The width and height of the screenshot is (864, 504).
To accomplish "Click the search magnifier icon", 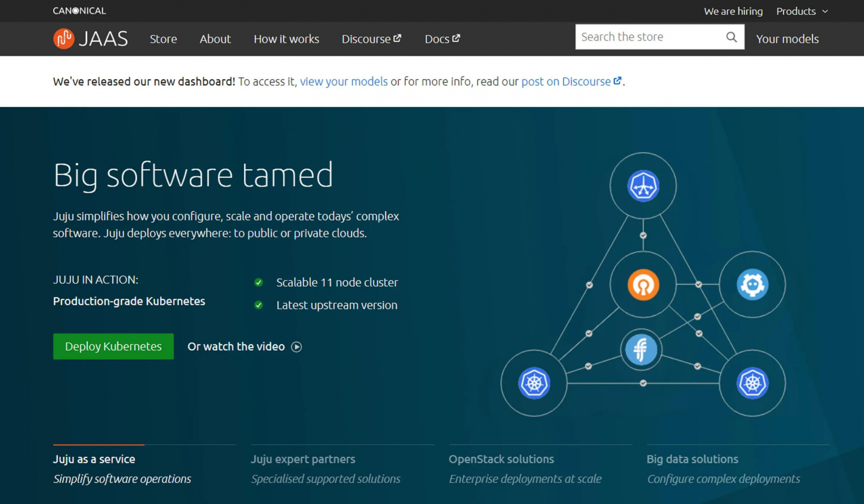I will (731, 37).
